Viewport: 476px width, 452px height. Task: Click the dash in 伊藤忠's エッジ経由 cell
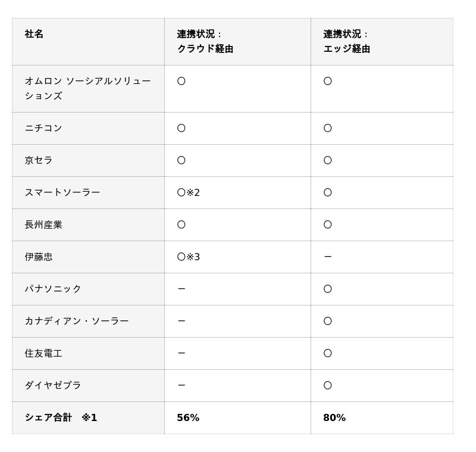pos(328,257)
